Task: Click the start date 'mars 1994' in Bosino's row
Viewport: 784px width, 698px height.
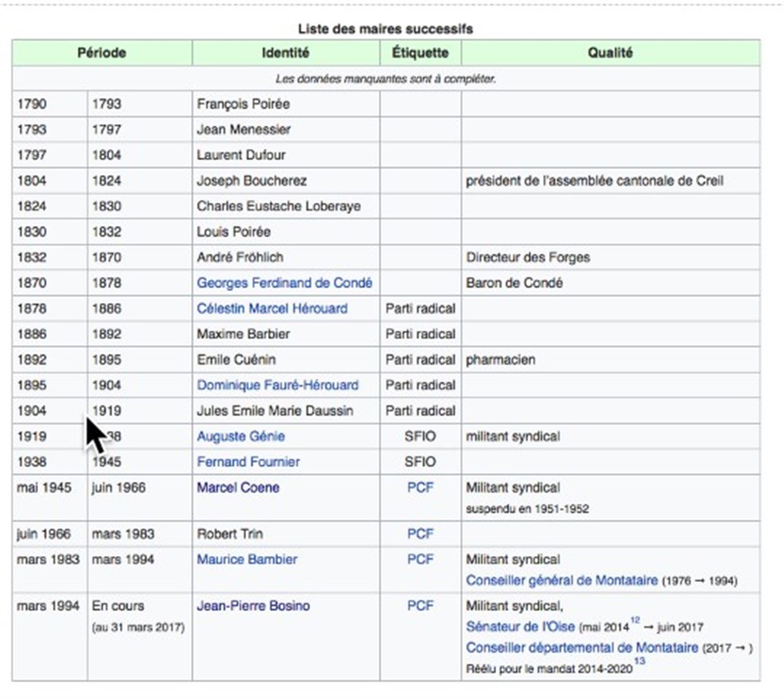Action: click(48, 605)
